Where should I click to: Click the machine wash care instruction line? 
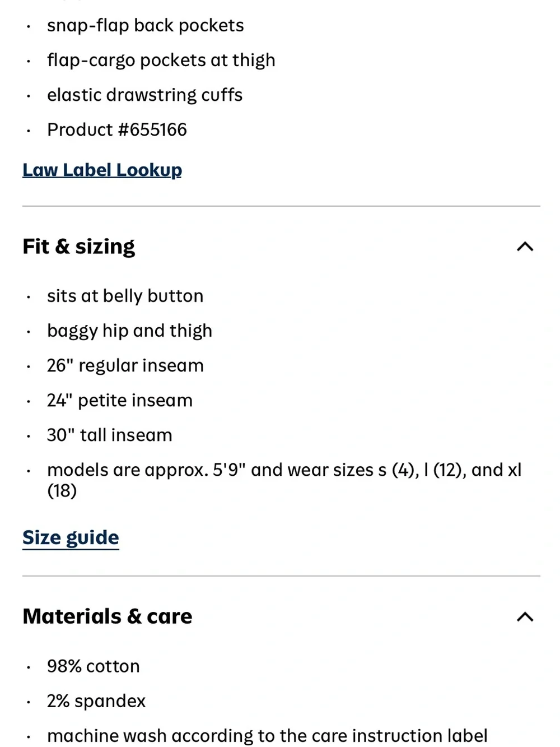267,735
